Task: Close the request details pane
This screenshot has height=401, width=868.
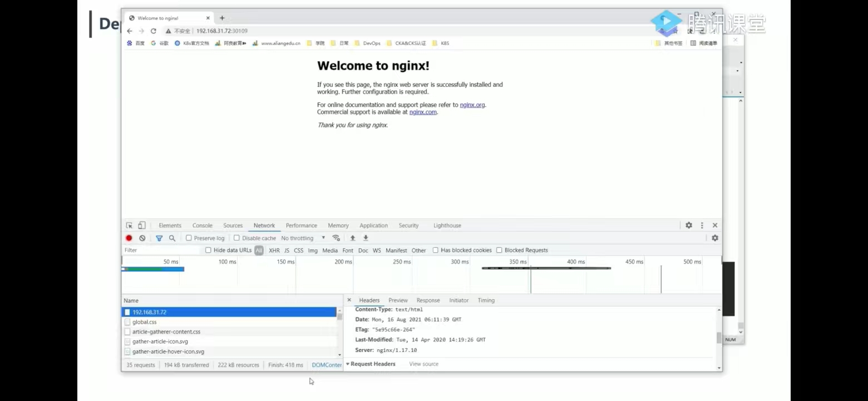Action: point(349,300)
